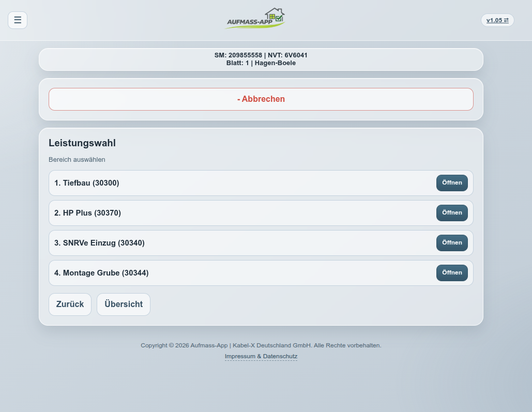The width and height of the screenshot is (532, 412).
Task: Cancel with the Abbrechen button
Action: [x=261, y=99]
